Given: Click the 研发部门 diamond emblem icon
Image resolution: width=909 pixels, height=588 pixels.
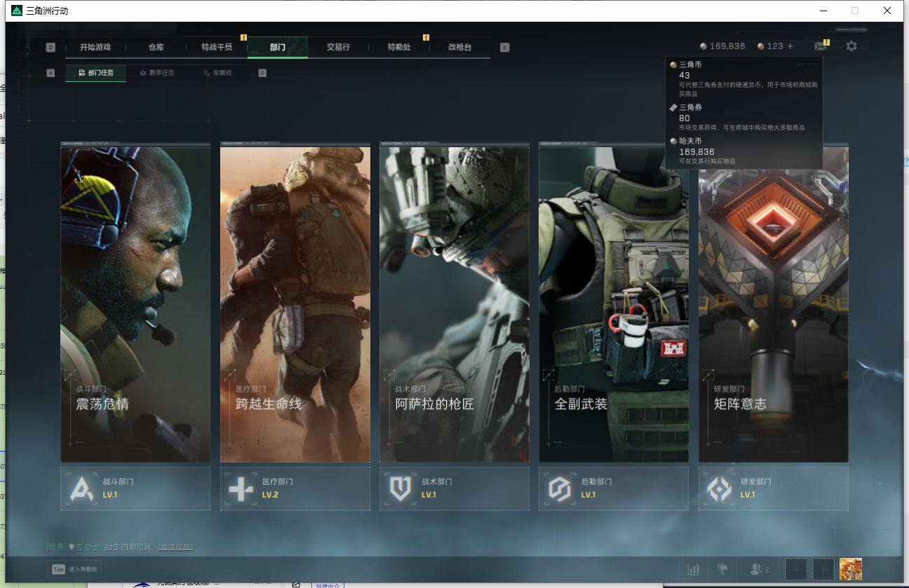Looking at the screenshot, I should tap(720, 488).
